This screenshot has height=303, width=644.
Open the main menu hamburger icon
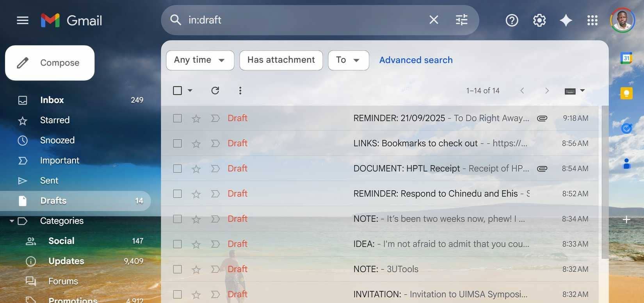[x=23, y=20]
